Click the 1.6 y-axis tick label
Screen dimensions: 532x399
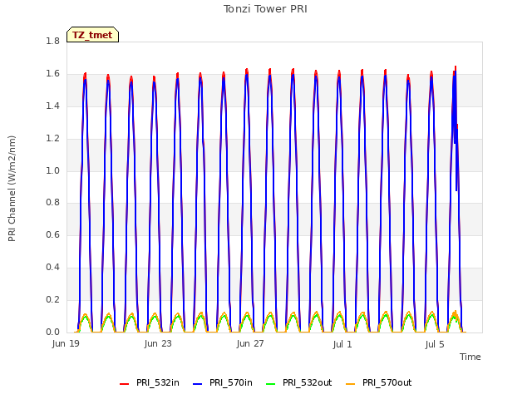(53, 74)
